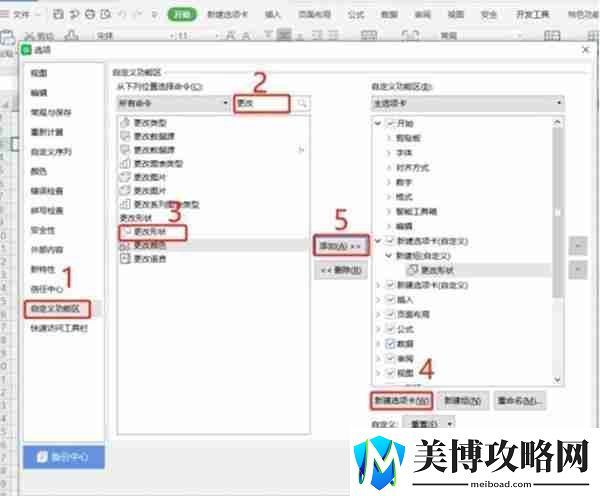Click the Save icon in quick access toolbar

58,14
